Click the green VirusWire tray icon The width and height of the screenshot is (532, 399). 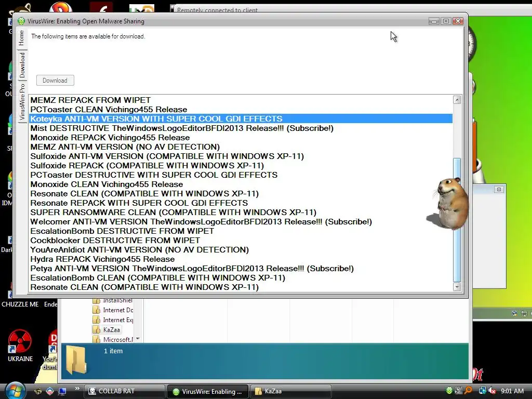tap(449, 391)
